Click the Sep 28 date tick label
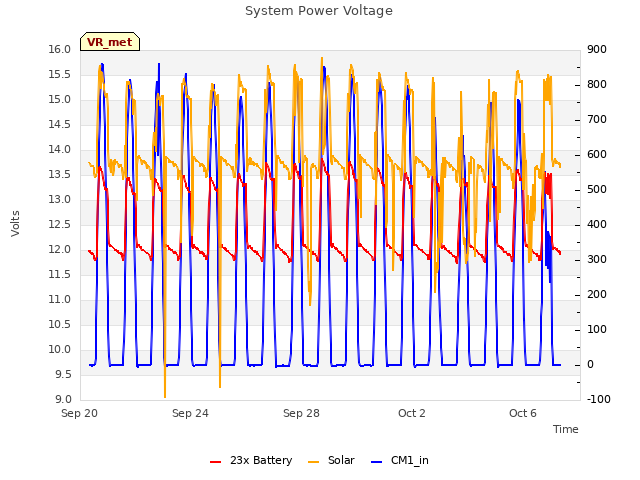 (x=301, y=413)
